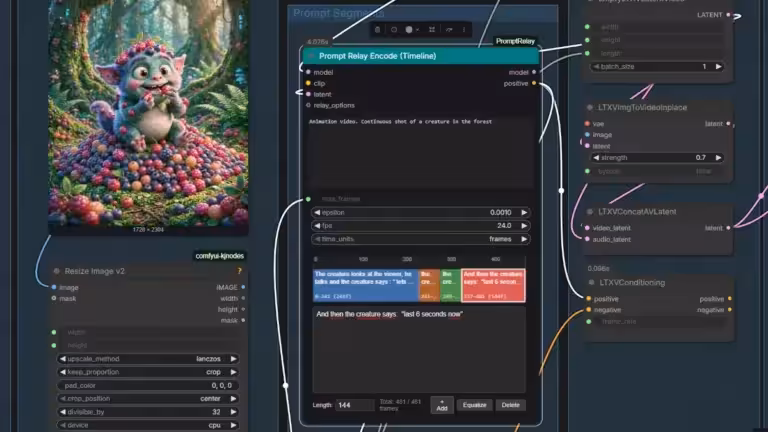
Task: Click the positive output port on LTXVConditioning
Action: click(x=730, y=298)
